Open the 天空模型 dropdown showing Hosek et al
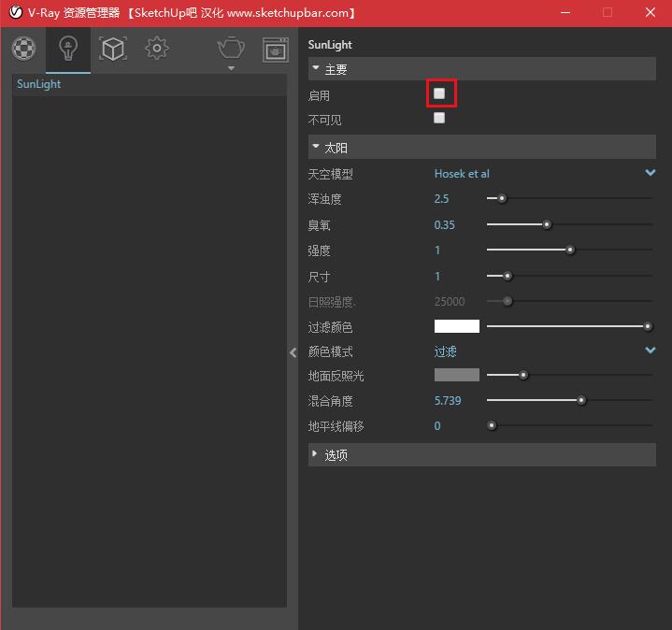 [545, 174]
